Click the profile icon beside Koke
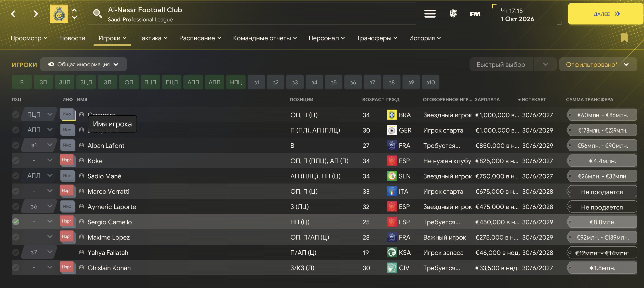644x288 pixels. coord(82,161)
